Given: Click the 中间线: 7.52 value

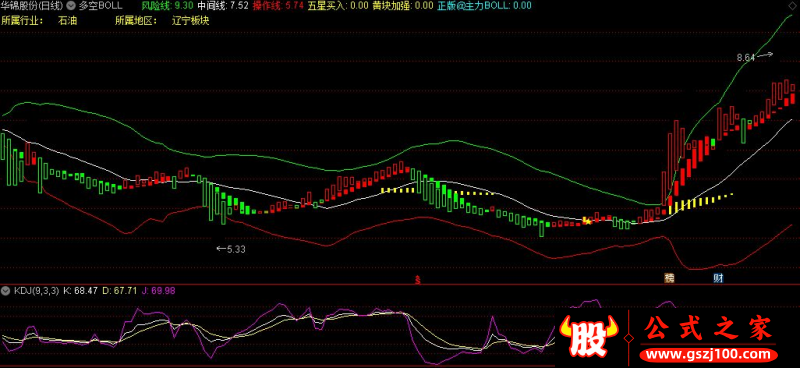Looking at the screenshot, I should [223, 6].
